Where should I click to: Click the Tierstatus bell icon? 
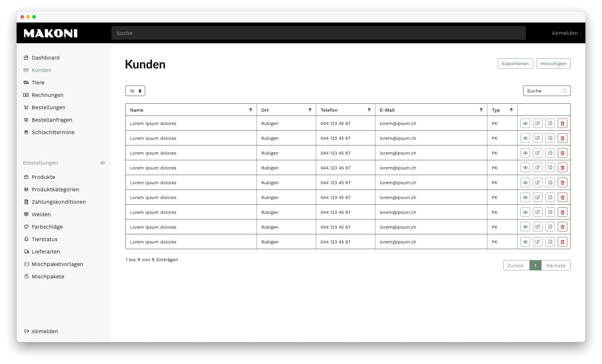pos(26,239)
